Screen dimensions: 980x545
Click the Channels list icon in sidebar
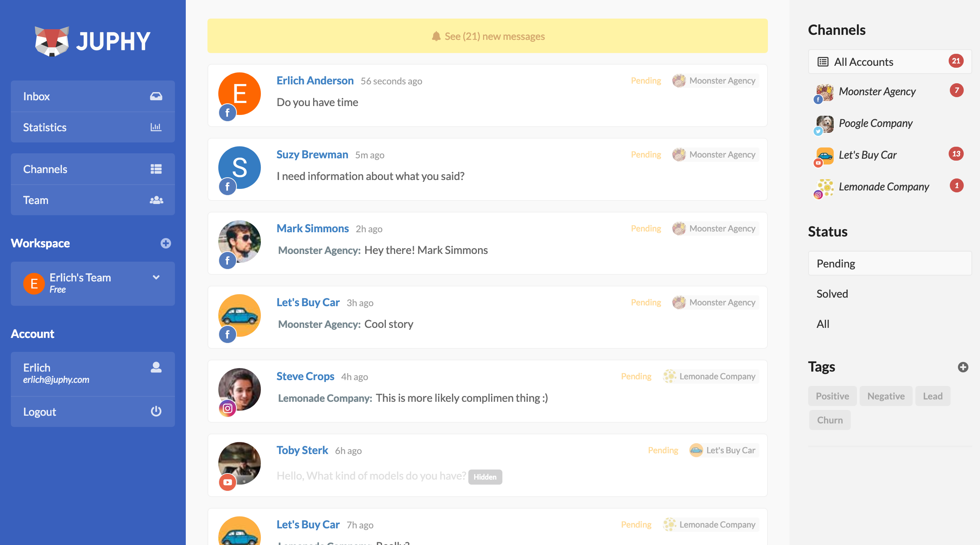156,169
